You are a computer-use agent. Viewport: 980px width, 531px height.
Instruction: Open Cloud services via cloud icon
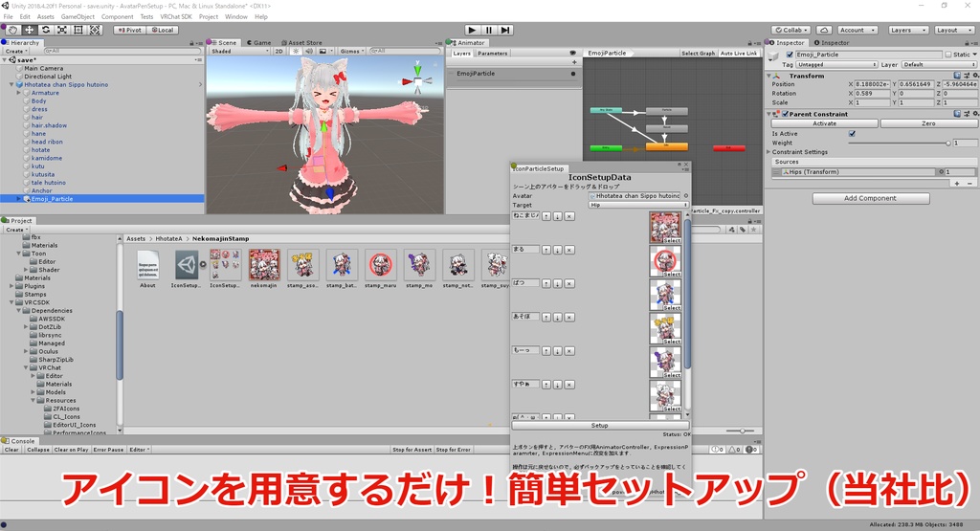coord(824,30)
